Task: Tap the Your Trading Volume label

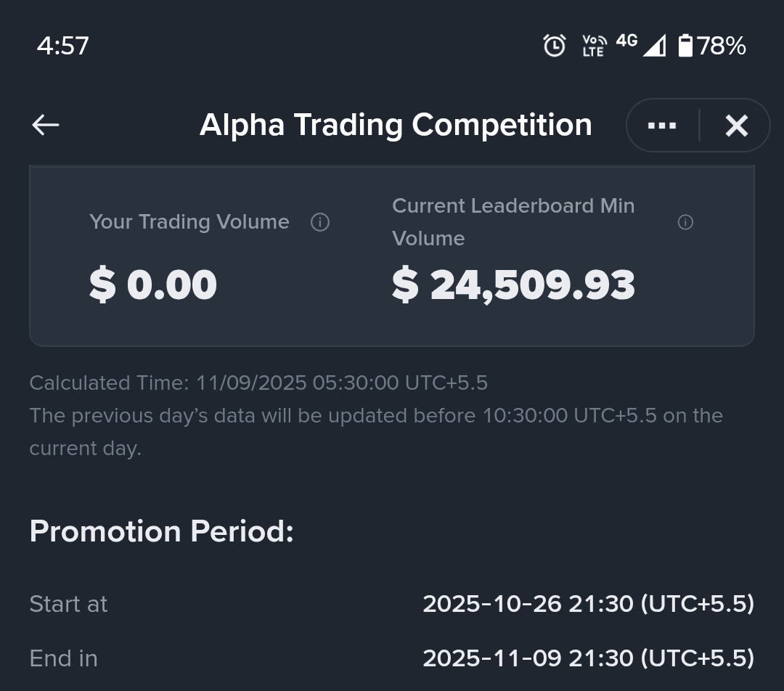Action: point(189,222)
